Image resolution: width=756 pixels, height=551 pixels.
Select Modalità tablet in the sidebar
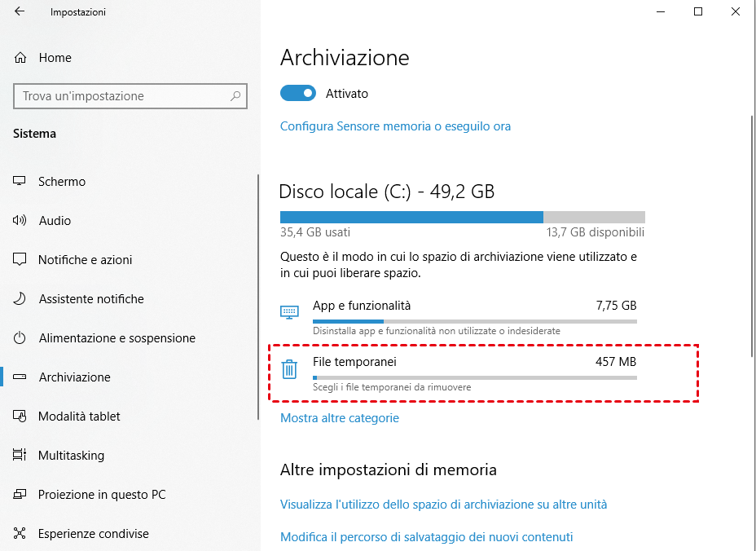[79, 417]
